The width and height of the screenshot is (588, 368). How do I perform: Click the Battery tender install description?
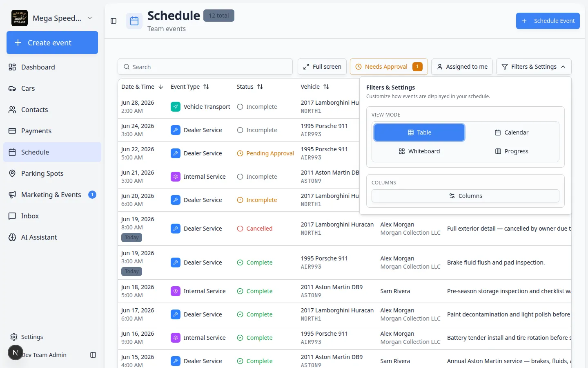point(509,338)
